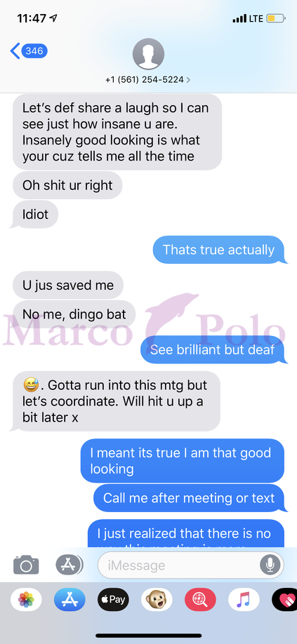
Task: Tap the +1 (561) 254-5224 number
Action: [144, 80]
